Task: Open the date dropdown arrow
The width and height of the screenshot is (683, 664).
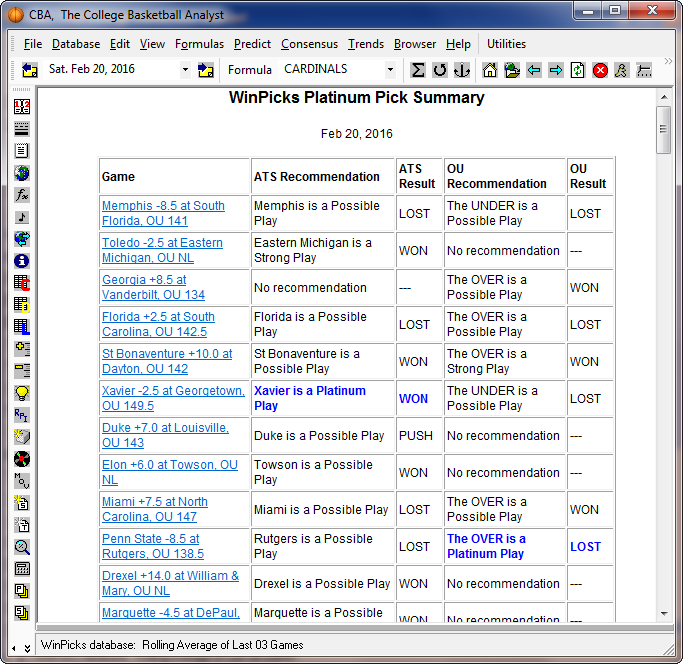Action: tap(186, 70)
